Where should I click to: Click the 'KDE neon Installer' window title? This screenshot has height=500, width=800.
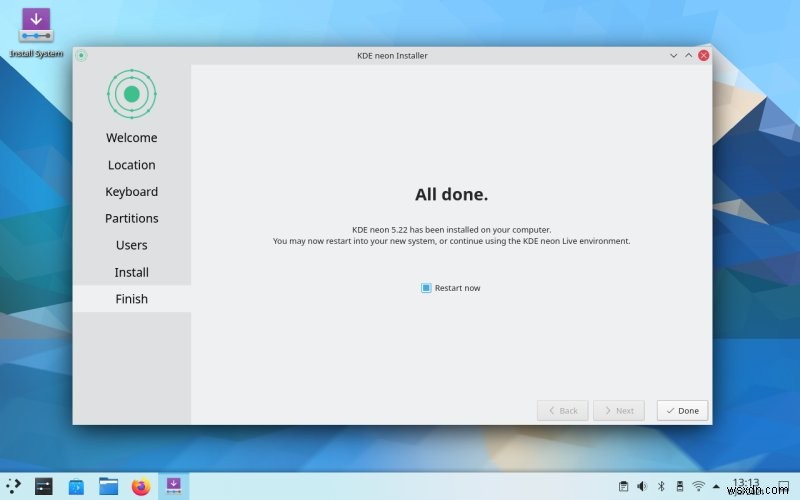click(x=392, y=56)
